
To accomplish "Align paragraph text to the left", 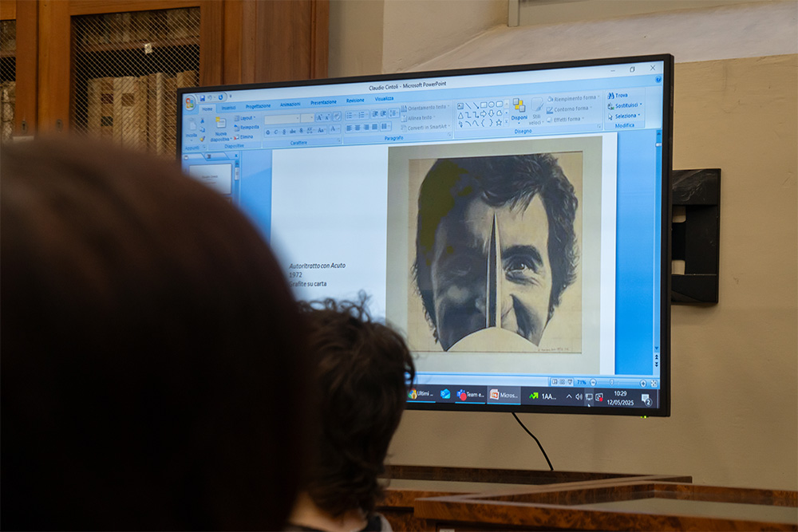I will (350, 128).
